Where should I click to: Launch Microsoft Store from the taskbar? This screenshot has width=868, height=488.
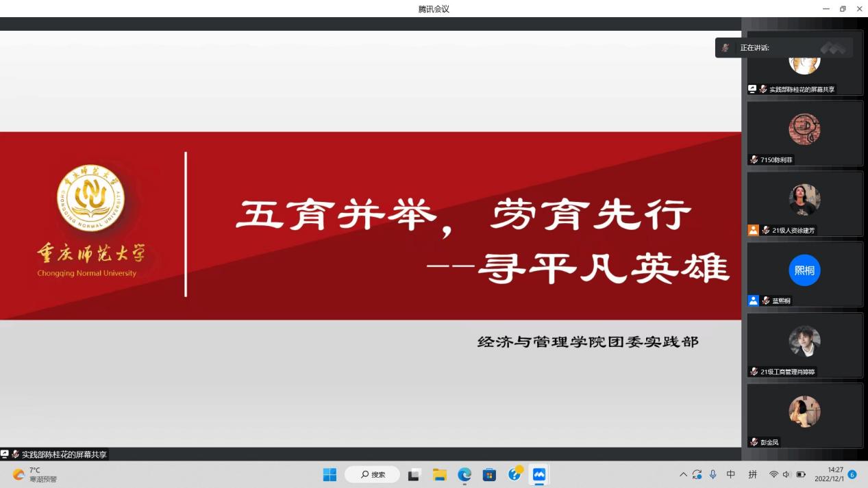[489, 474]
